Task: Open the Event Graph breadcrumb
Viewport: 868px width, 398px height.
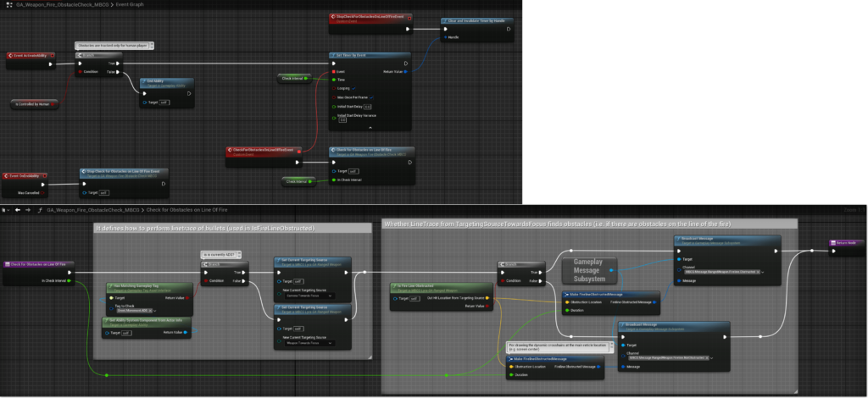Action: 131,6
